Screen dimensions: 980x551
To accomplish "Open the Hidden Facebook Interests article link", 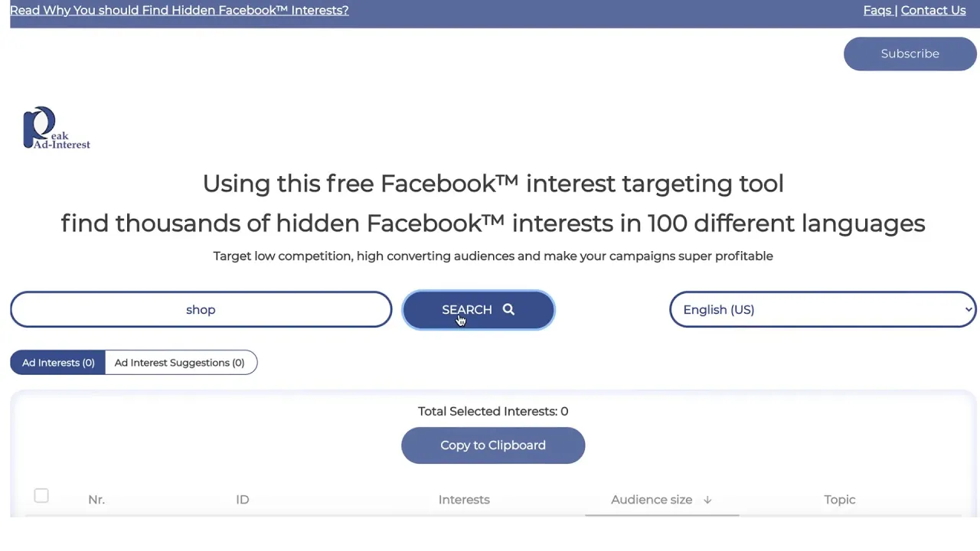I will click(x=179, y=10).
